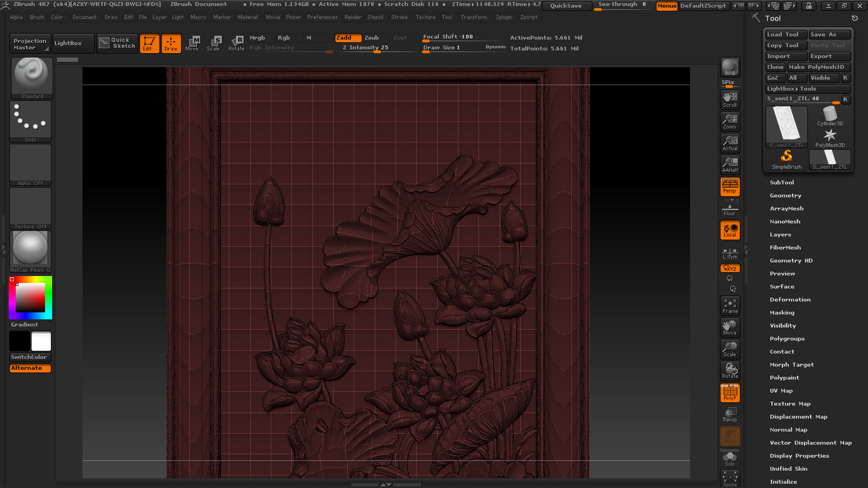Toggle Perspective mode off
This screenshot has height=488, width=868.
(730, 187)
